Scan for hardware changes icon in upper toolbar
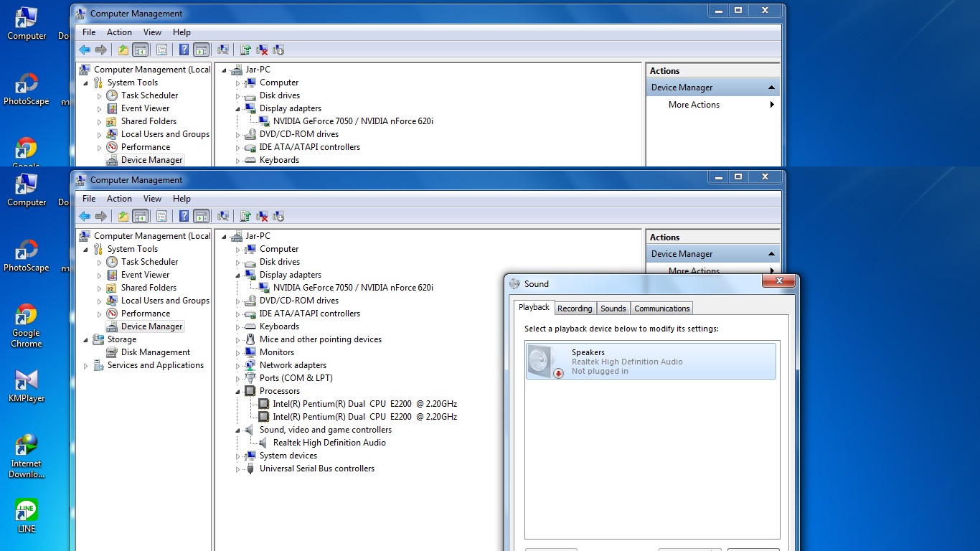 click(223, 50)
